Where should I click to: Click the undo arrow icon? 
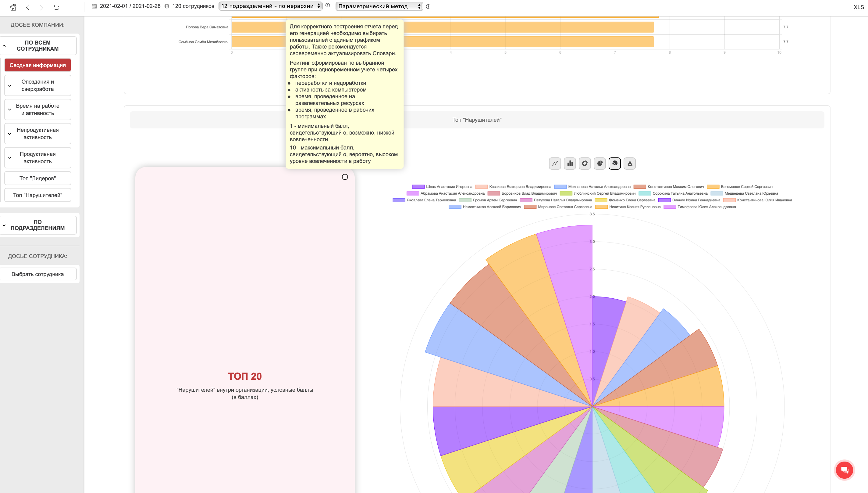(56, 7)
